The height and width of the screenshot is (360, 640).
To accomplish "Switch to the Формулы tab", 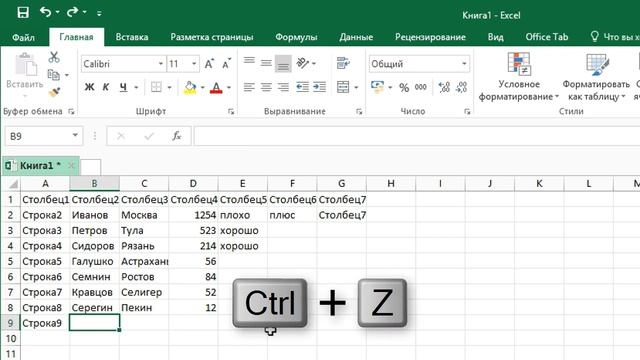I will [296, 37].
